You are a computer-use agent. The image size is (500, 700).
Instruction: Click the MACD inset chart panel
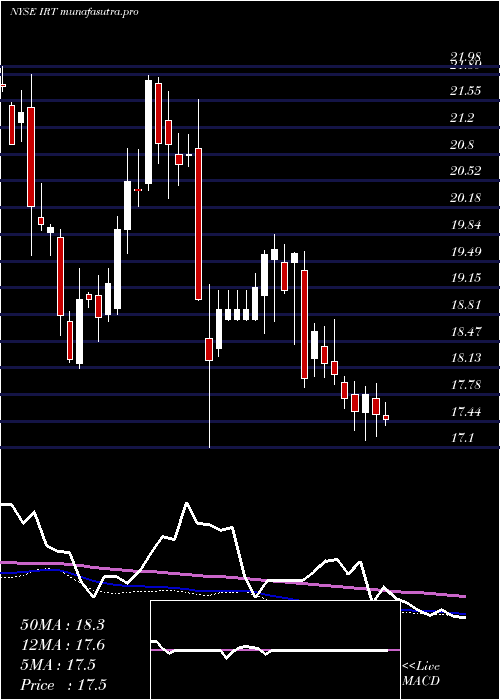coord(275,650)
